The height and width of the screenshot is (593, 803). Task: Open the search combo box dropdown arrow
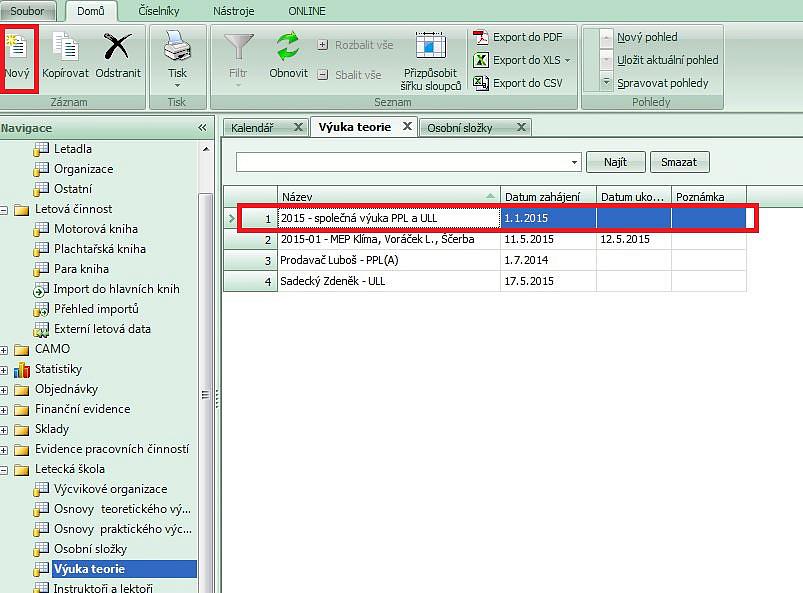pyautogui.click(x=574, y=162)
